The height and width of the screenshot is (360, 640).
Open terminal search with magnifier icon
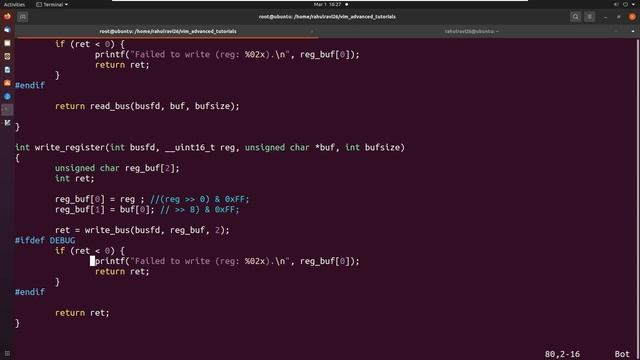pos(576,17)
